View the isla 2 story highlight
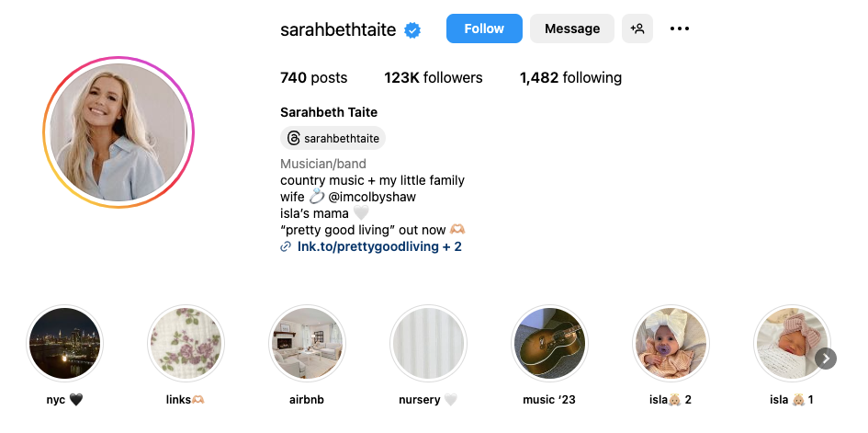The height and width of the screenshot is (433, 868). [x=671, y=344]
